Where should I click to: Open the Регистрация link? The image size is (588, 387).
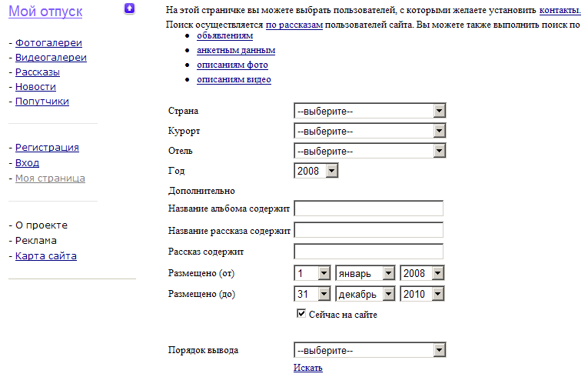click(47, 148)
